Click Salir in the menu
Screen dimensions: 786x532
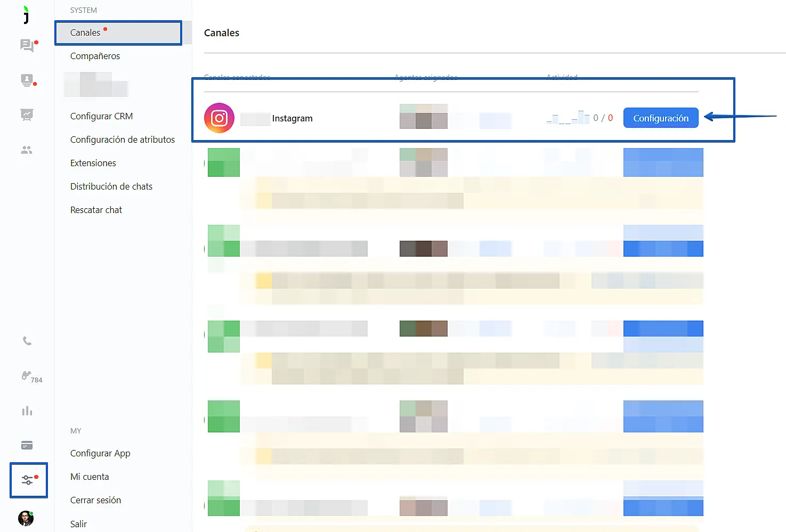(78, 524)
